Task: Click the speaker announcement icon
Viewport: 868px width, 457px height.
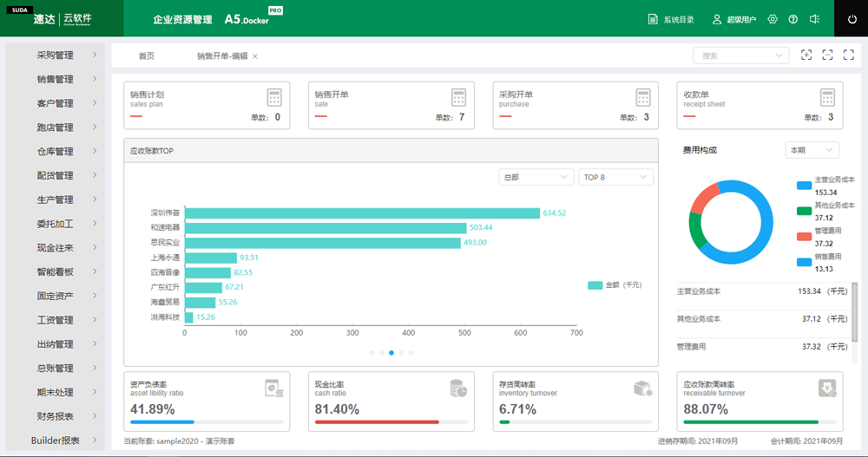Action: point(814,19)
